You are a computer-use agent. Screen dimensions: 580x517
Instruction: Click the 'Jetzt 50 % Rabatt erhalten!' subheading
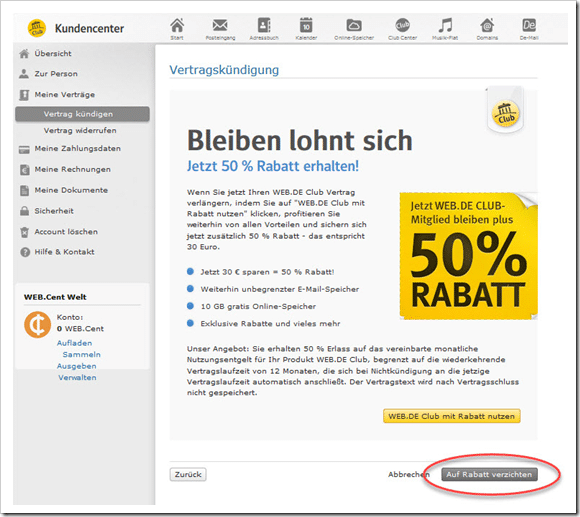tap(273, 166)
